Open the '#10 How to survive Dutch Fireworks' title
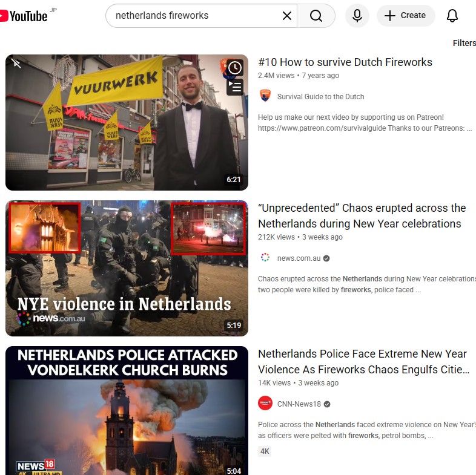476x475 pixels. click(x=345, y=62)
